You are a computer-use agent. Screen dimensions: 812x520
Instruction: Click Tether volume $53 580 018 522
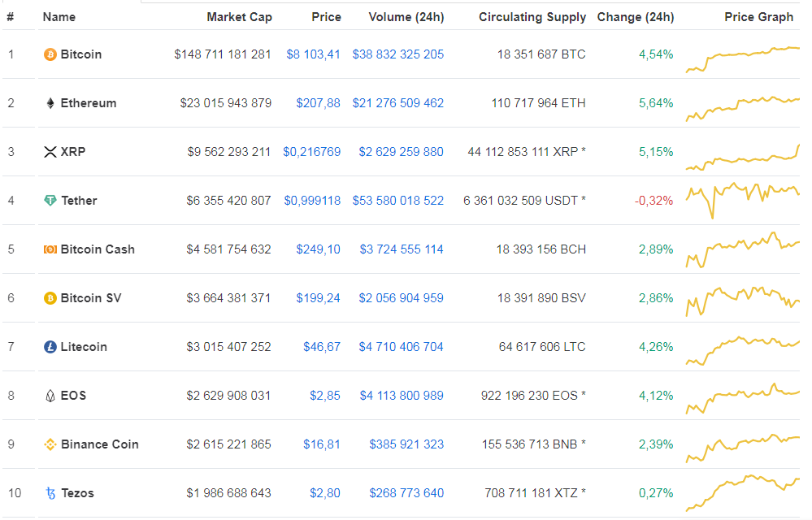(398, 200)
